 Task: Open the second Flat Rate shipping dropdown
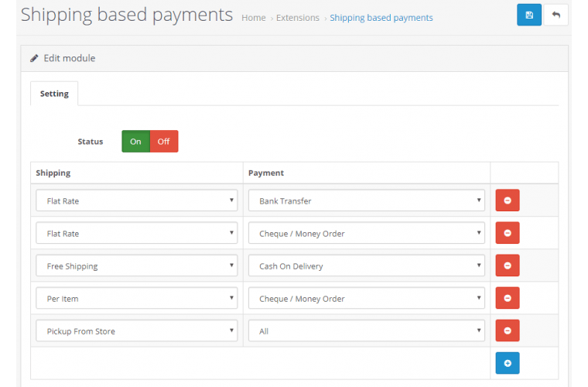[137, 233]
